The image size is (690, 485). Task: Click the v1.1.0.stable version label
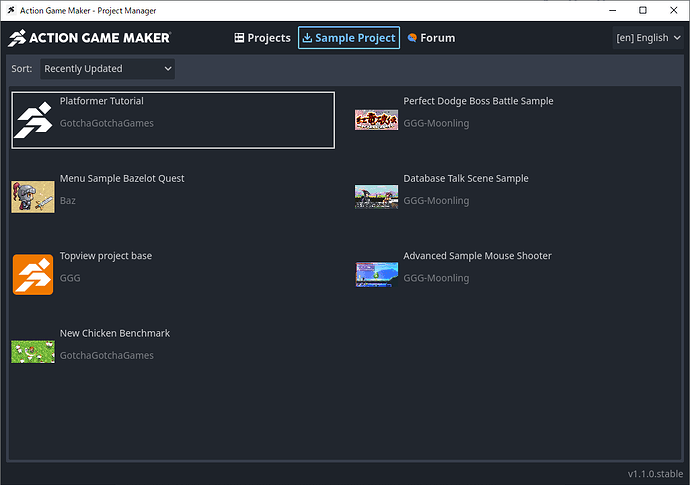coord(655,473)
